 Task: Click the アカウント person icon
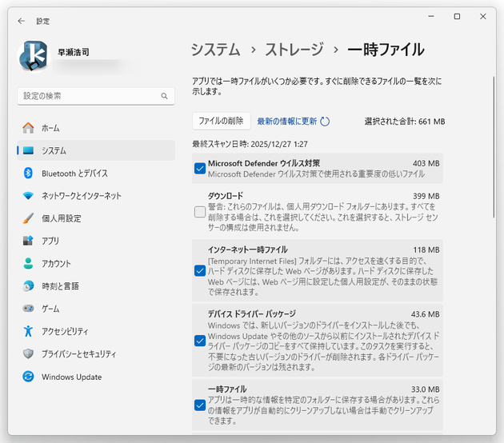(x=28, y=263)
